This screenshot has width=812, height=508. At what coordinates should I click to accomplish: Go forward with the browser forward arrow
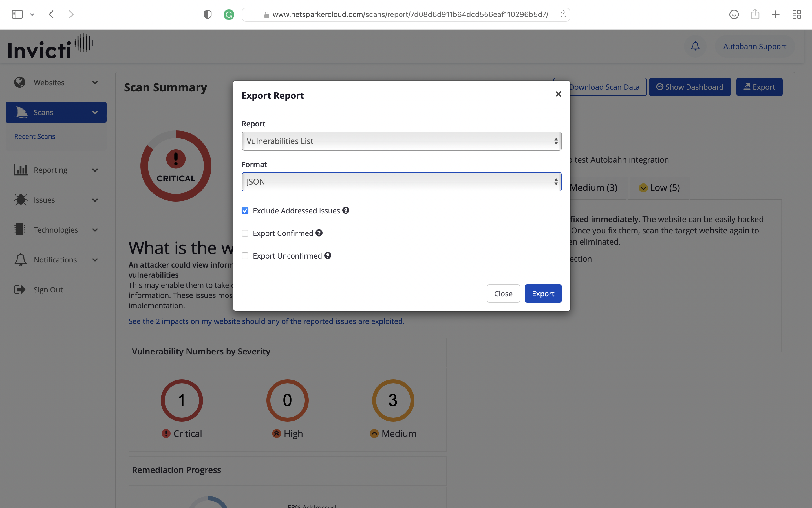pyautogui.click(x=71, y=14)
